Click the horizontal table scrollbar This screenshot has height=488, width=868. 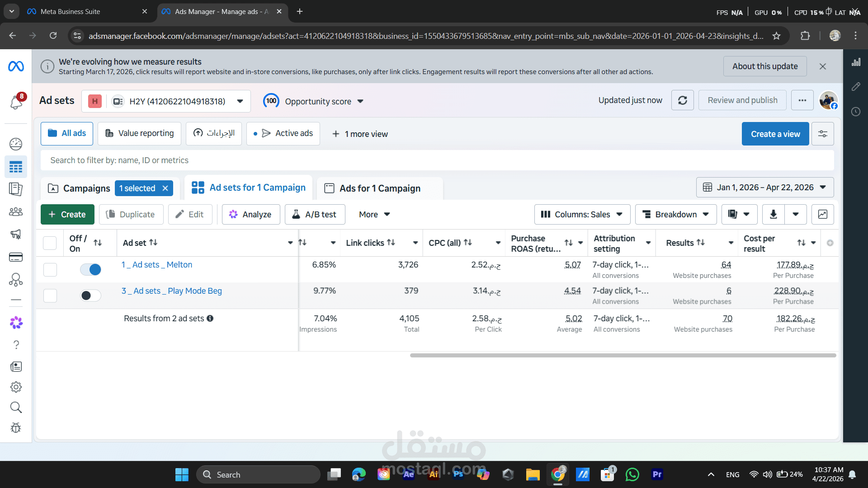[x=623, y=356]
